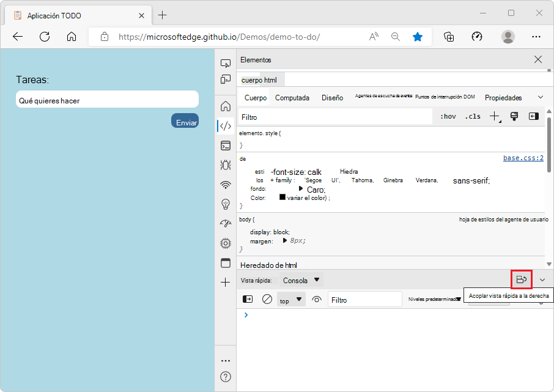This screenshot has height=392, width=554.
Task: Toggle device emulation icon in DevTools
Action: (226, 80)
